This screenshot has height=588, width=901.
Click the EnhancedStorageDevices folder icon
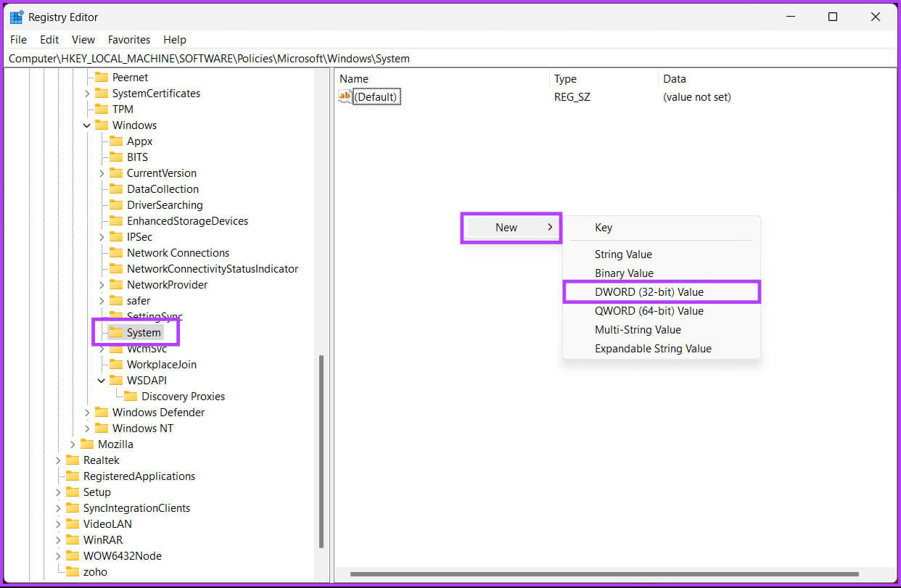coord(116,221)
